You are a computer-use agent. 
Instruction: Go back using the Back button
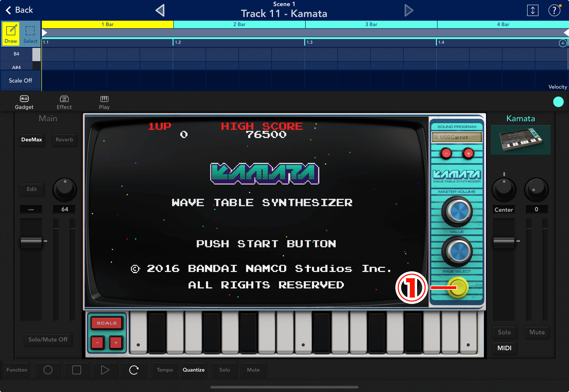click(x=19, y=10)
